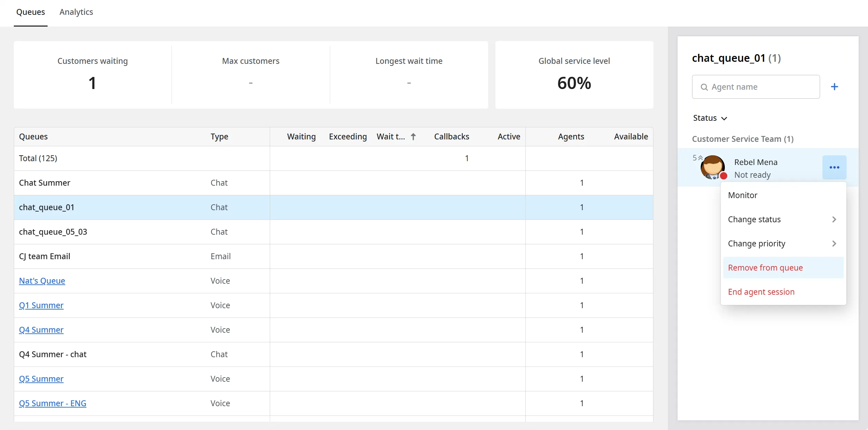Focus the Agent name search field

pyautogui.click(x=756, y=87)
